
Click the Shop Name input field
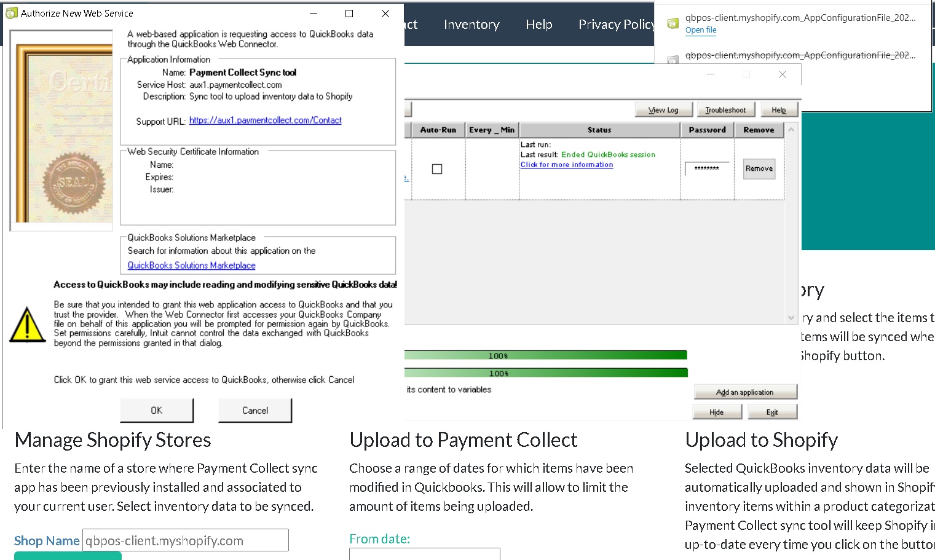pyautogui.click(x=185, y=541)
